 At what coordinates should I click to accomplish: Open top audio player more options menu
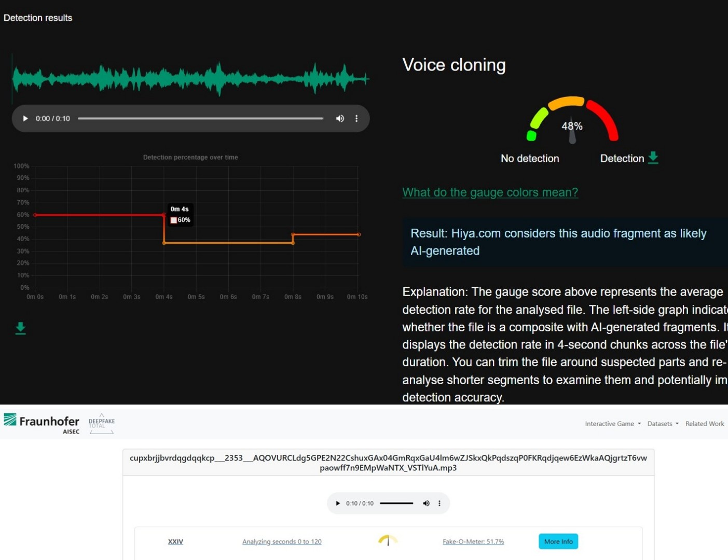(356, 119)
